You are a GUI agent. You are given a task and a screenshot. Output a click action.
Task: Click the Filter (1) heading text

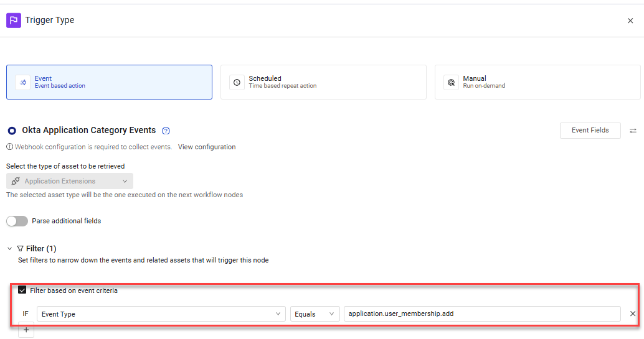point(41,249)
